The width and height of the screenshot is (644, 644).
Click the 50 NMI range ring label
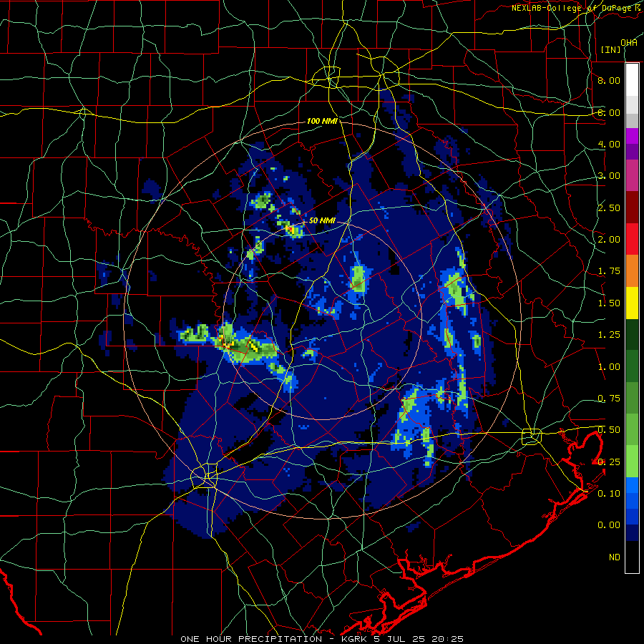[x=323, y=220]
